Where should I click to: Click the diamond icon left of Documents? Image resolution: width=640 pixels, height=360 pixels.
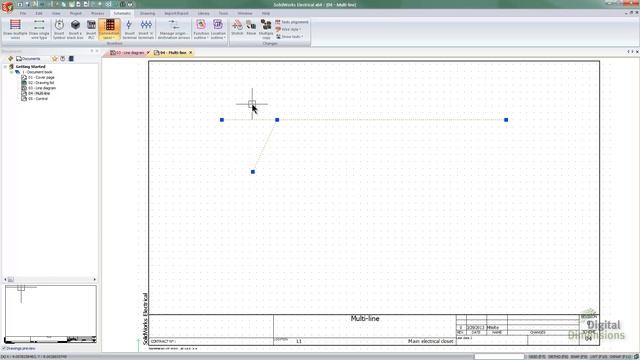point(11,59)
